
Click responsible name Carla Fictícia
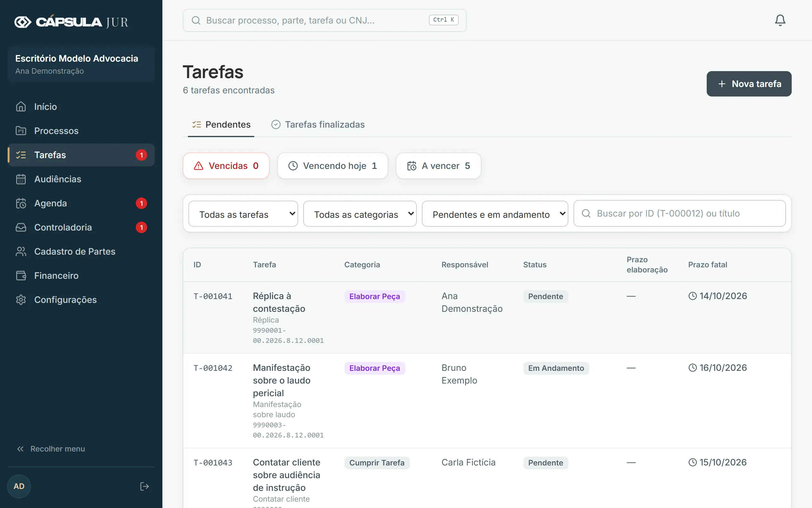point(468,462)
